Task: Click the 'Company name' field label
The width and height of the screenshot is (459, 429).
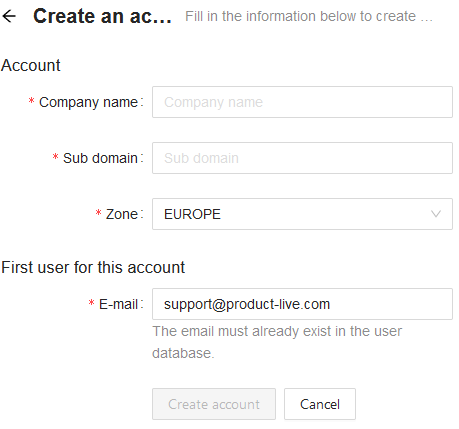Action: [x=88, y=102]
